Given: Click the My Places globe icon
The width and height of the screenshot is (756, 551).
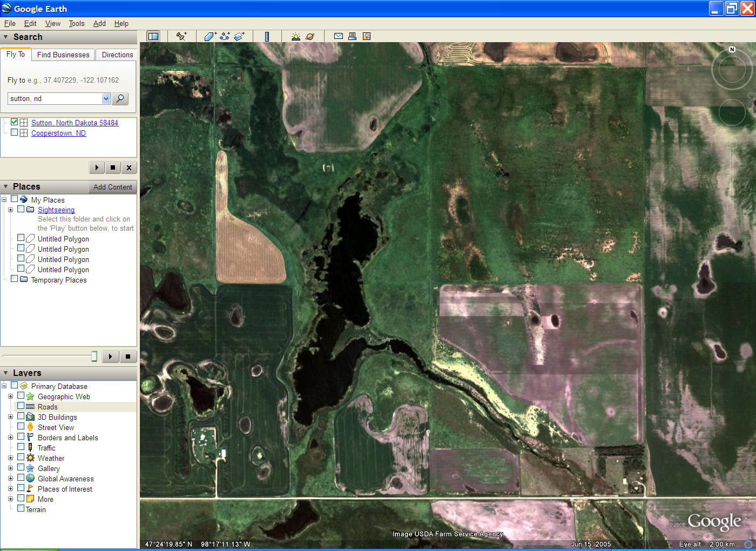Looking at the screenshot, I should (24, 199).
